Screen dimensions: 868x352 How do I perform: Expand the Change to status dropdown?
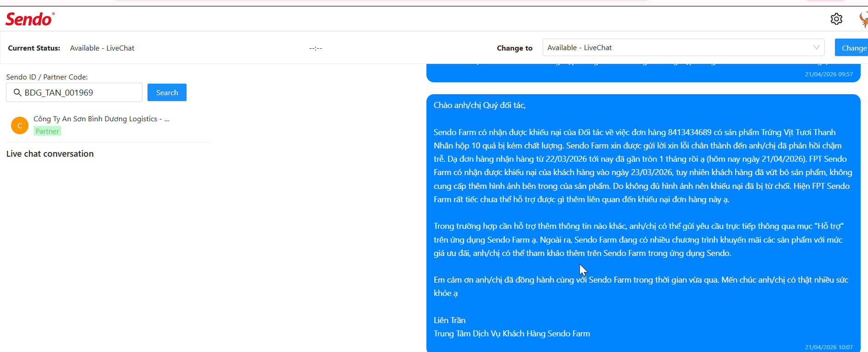point(683,47)
